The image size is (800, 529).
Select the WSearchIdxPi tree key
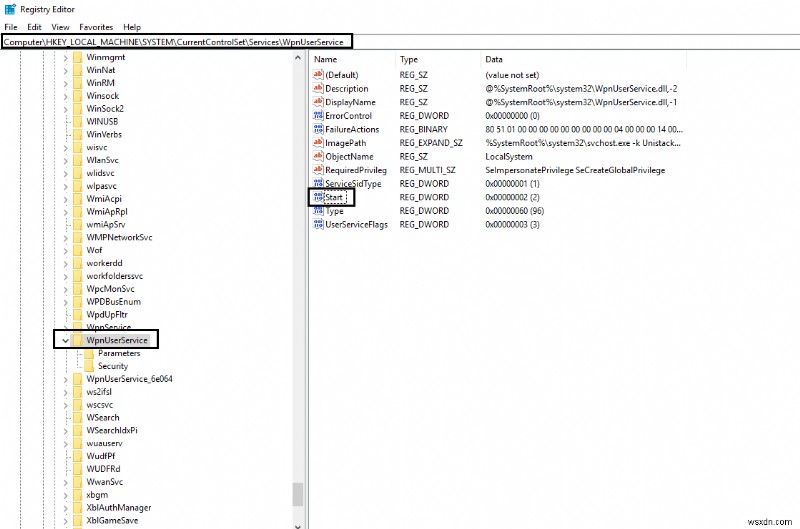[x=112, y=430]
